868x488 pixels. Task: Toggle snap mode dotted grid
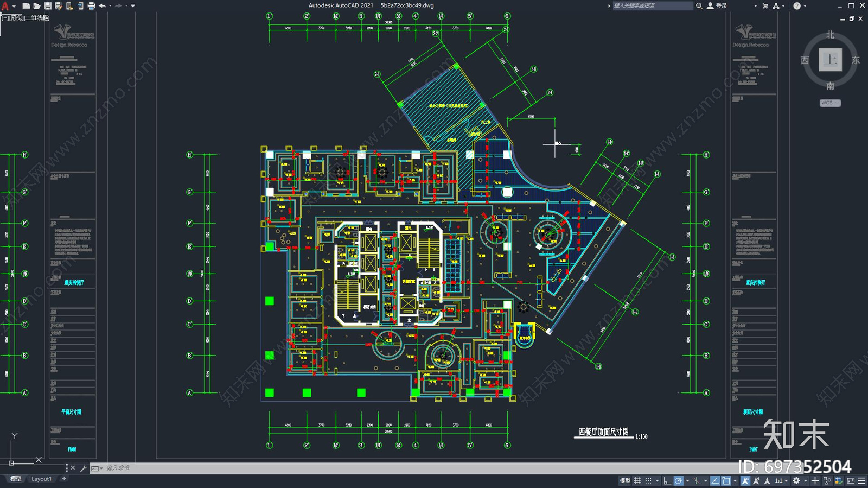(x=648, y=480)
